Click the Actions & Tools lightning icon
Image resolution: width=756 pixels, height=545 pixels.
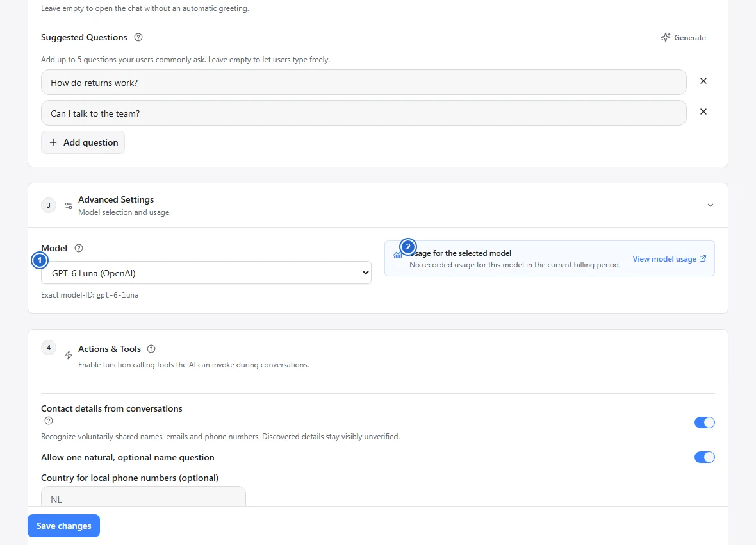pos(69,355)
